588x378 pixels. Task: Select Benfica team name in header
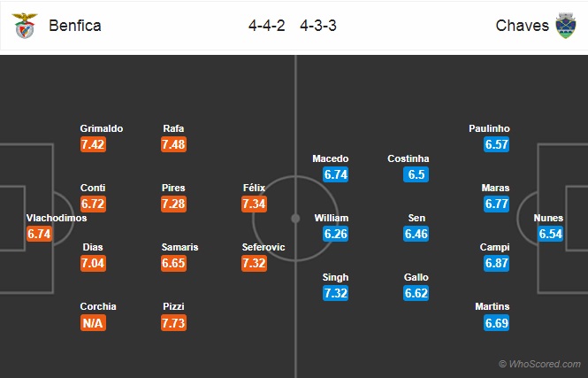tap(74, 26)
